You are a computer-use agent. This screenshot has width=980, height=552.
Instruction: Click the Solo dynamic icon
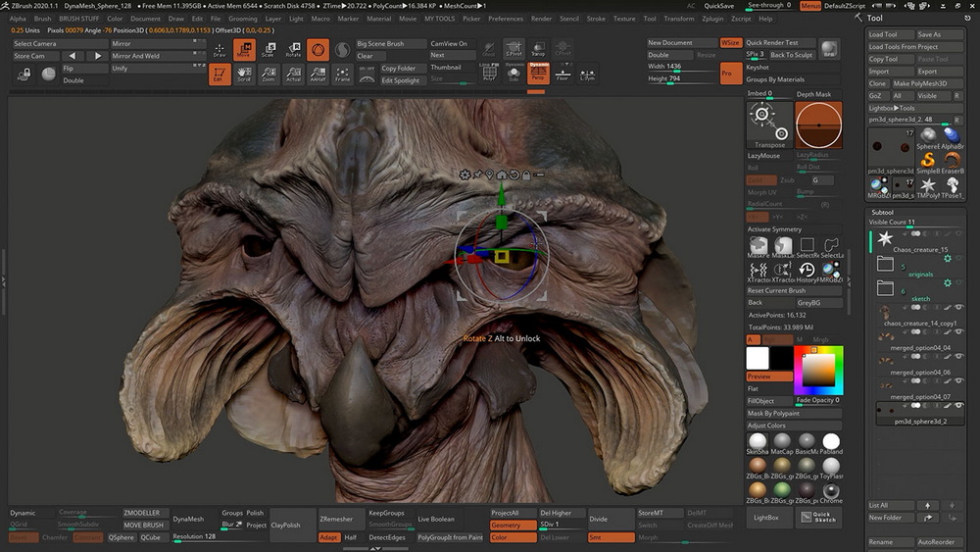pos(514,74)
